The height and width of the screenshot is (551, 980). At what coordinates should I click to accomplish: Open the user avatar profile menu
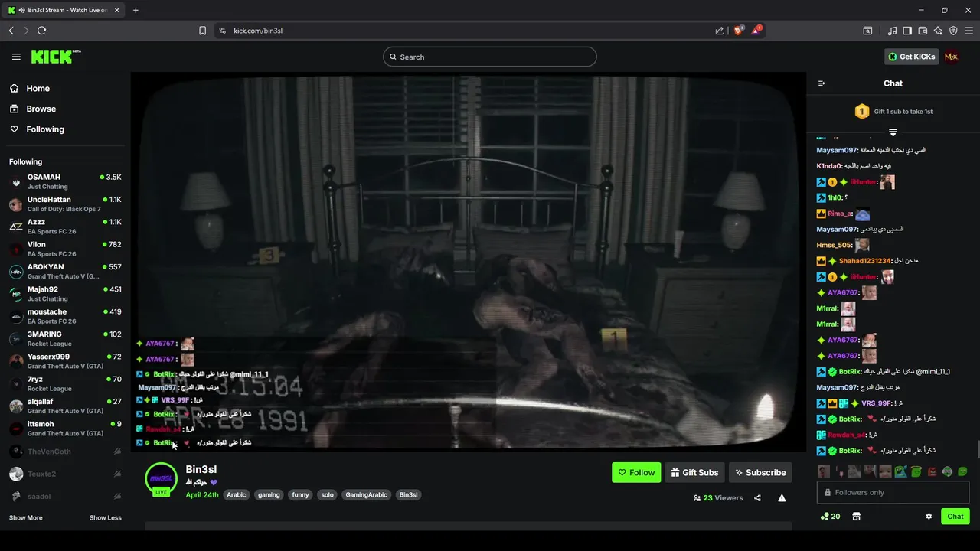pos(951,57)
